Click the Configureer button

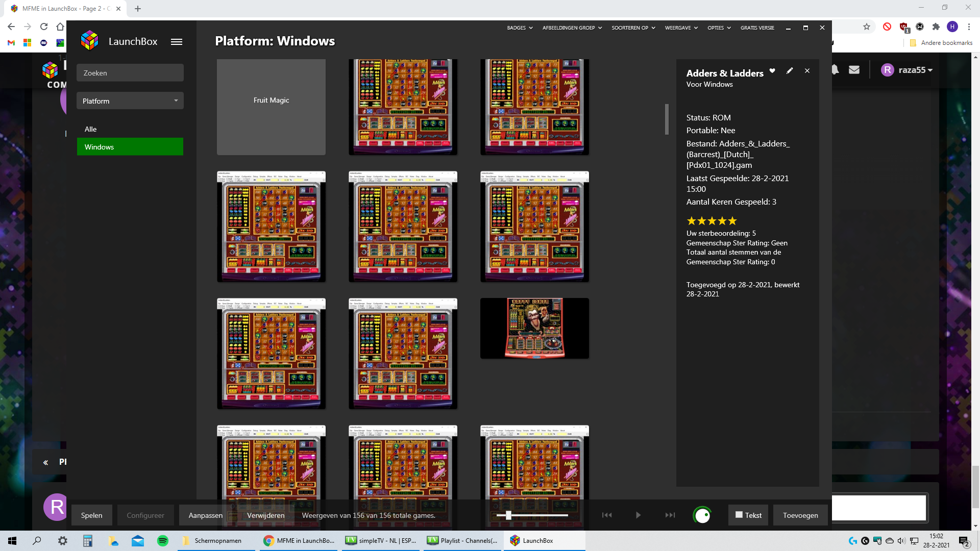tap(145, 515)
